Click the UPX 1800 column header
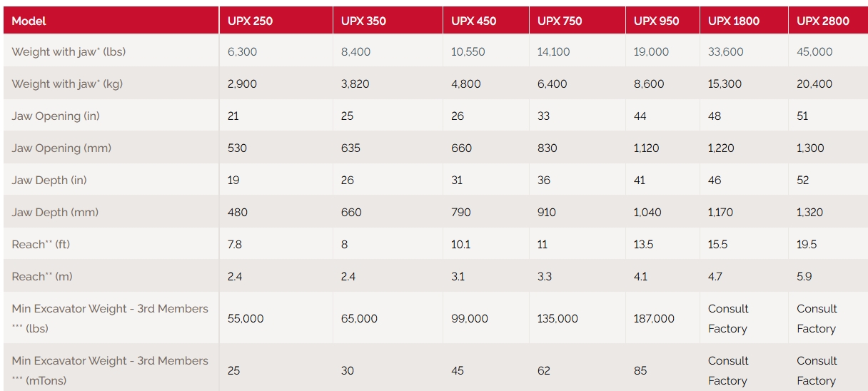Image resolution: width=868 pixels, height=391 pixels. tap(734, 21)
